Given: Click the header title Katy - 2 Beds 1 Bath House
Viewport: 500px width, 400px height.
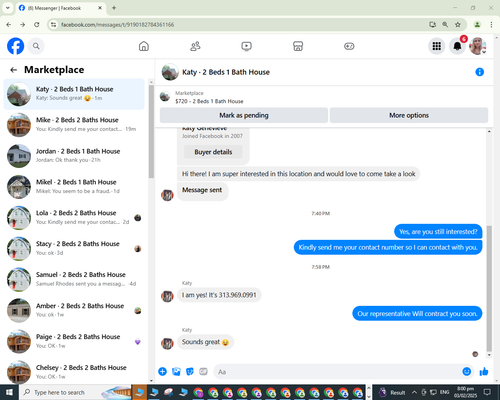Looking at the screenshot, I should pos(226,72).
